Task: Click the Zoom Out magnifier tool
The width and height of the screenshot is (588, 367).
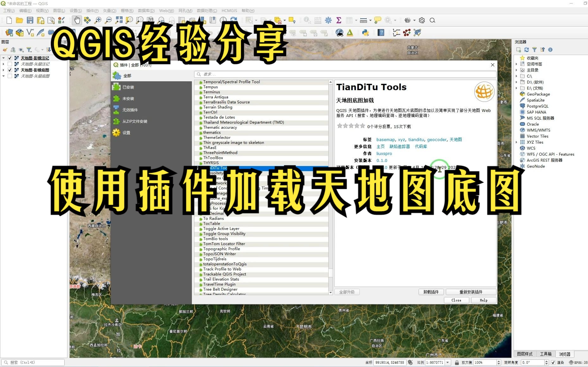Action: [x=108, y=20]
